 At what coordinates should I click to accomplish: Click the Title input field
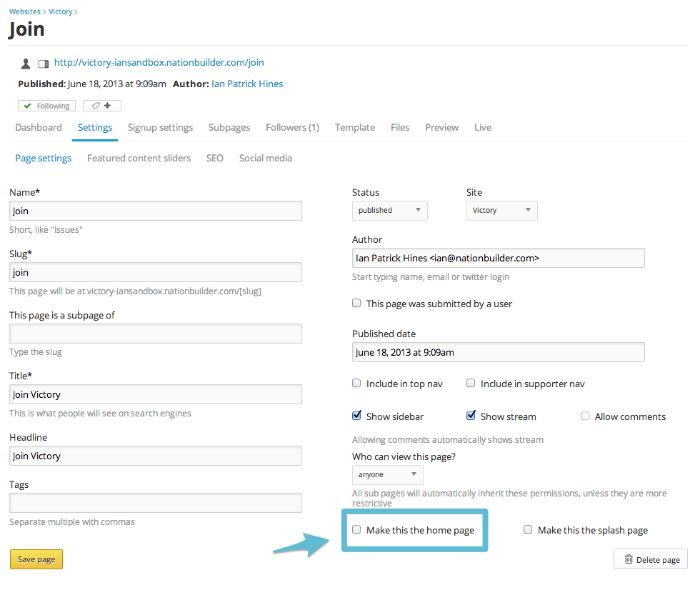coord(156,394)
